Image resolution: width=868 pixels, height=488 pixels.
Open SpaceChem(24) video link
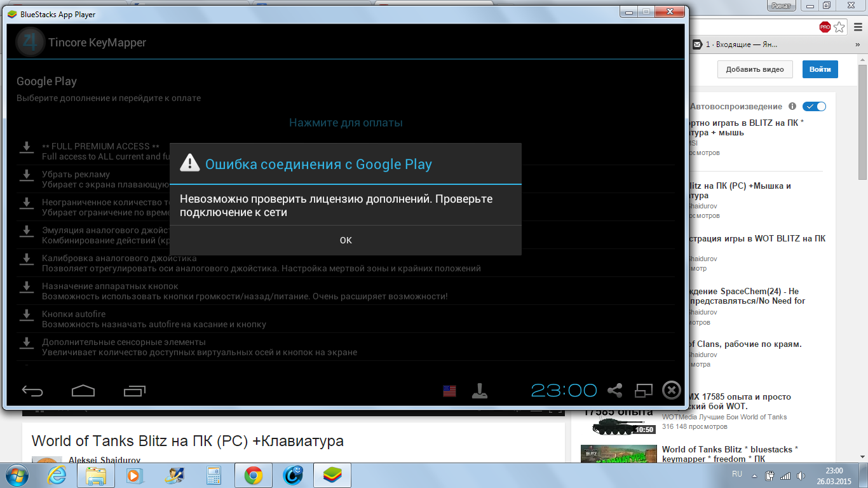point(747,296)
